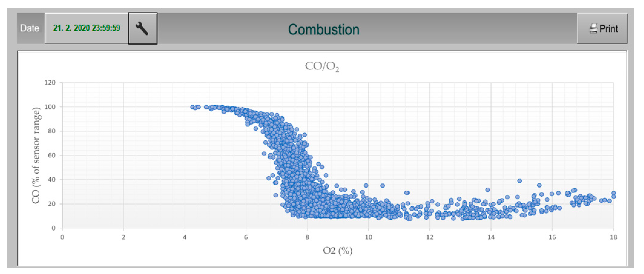Open settings with the wrench icon
Image resolution: width=644 pixels, height=274 pixels.
pos(143,29)
